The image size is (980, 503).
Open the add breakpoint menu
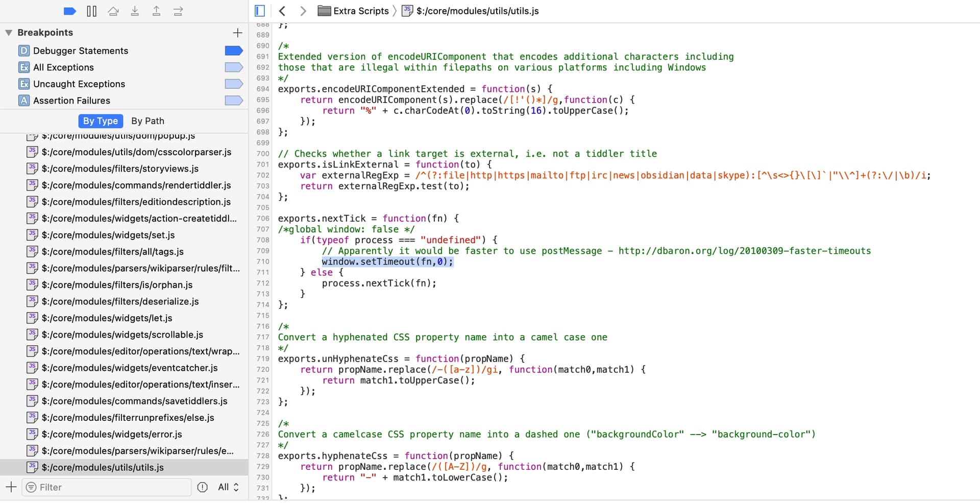click(x=237, y=33)
